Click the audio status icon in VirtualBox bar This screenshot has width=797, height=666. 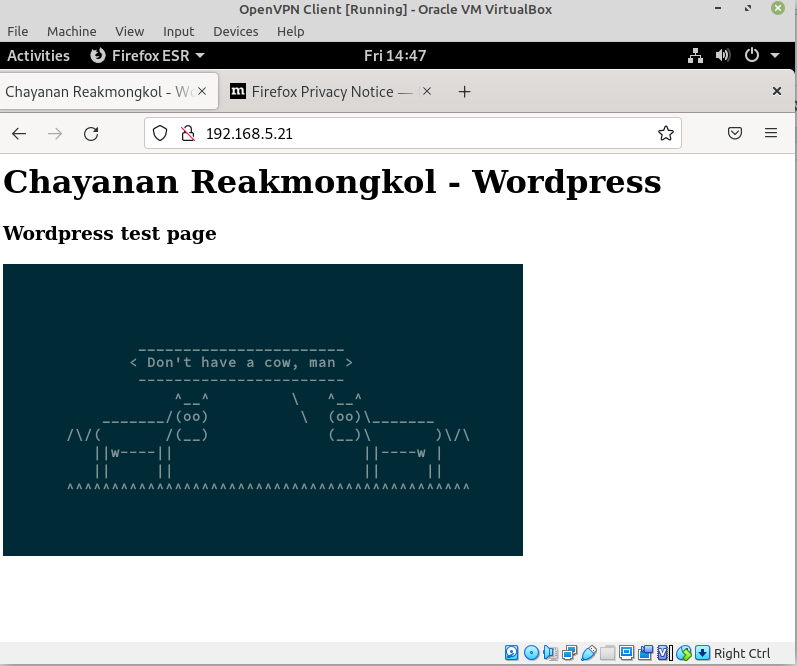tap(550, 652)
